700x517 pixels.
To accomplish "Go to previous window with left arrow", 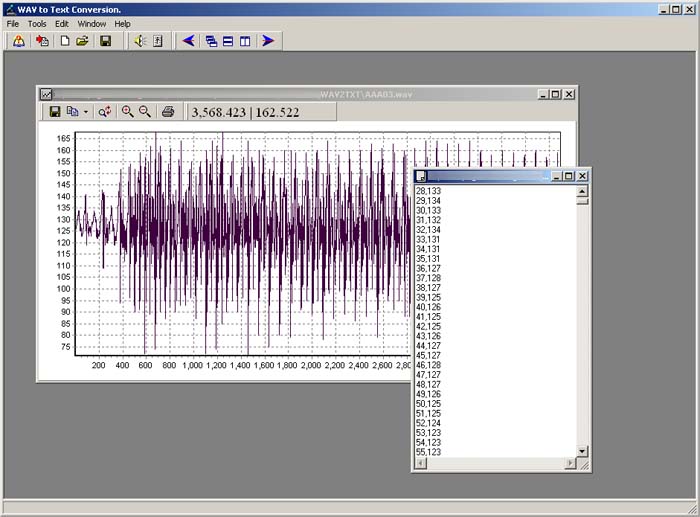I will [188, 41].
